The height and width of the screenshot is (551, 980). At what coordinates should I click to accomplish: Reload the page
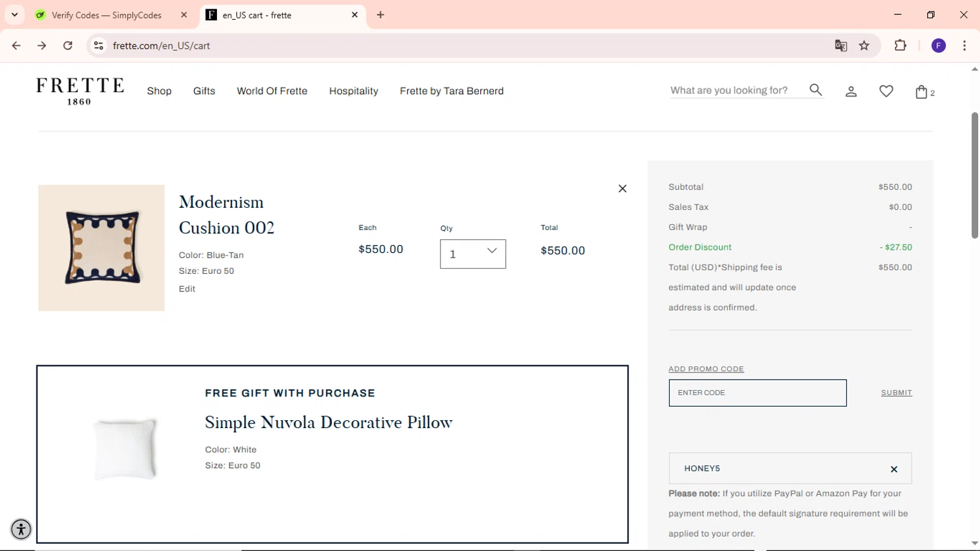68,46
